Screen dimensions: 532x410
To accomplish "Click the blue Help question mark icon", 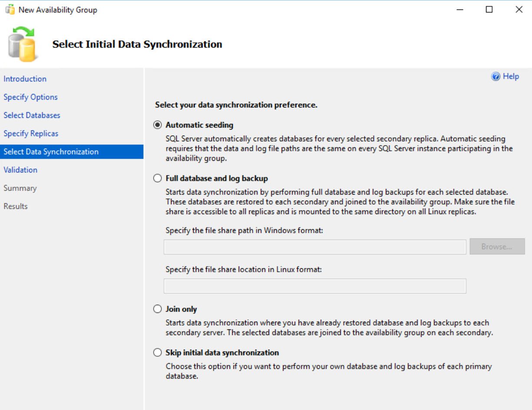I will 496,77.
